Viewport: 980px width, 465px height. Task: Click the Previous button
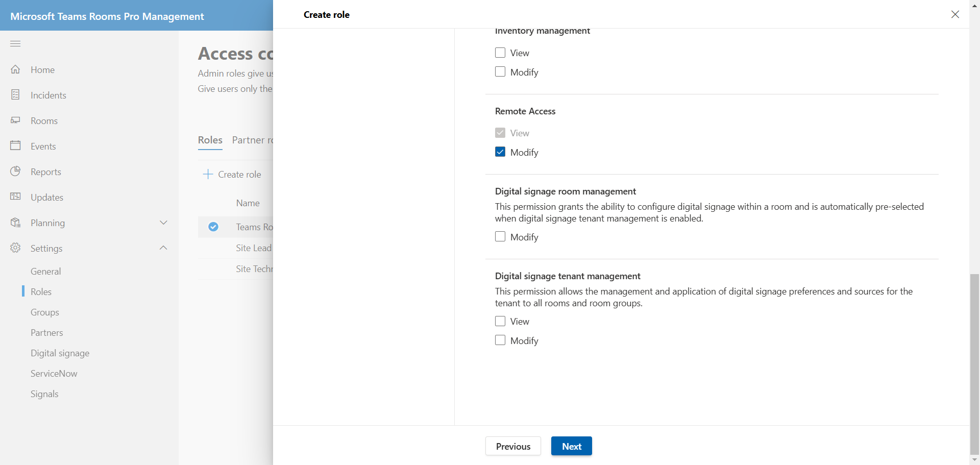[x=513, y=446]
